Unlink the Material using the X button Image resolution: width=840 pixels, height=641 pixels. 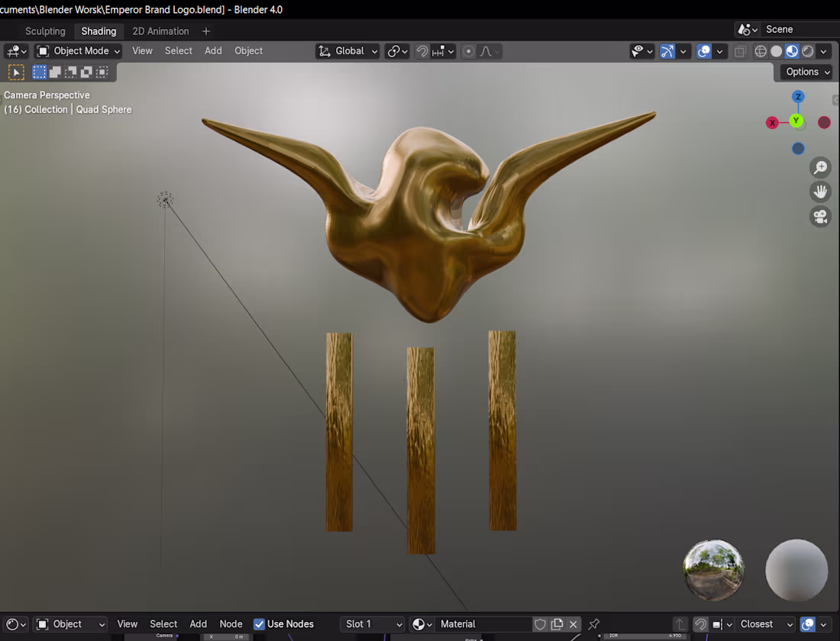coord(573,624)
